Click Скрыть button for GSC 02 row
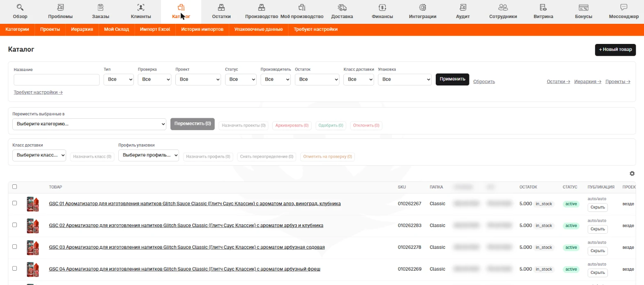 (598, 229)
